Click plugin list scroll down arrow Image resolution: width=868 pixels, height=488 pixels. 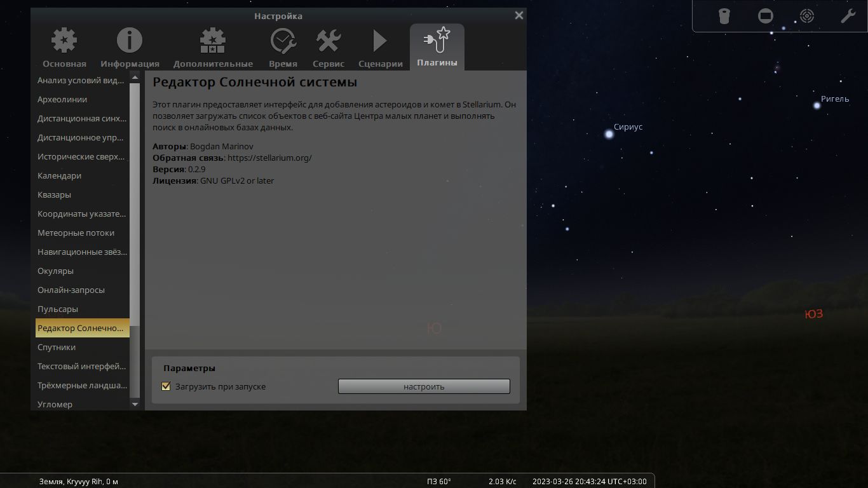pyautogui.click(x=135, y=404)
